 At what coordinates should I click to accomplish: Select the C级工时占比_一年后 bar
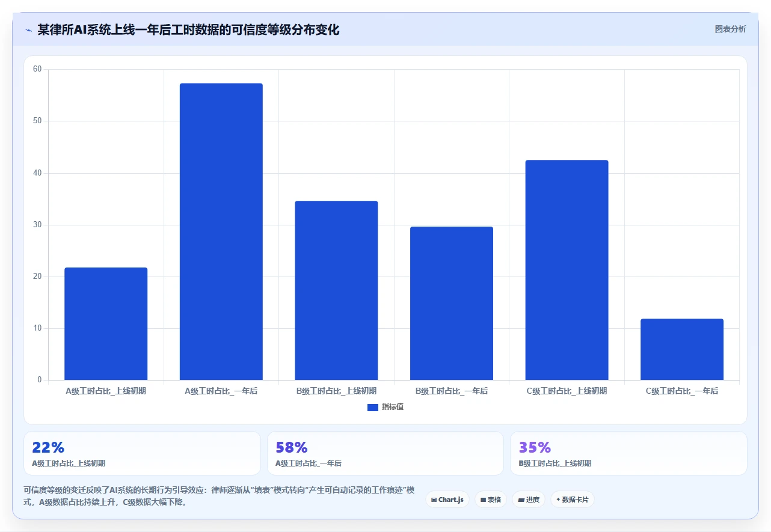point(682,349)
